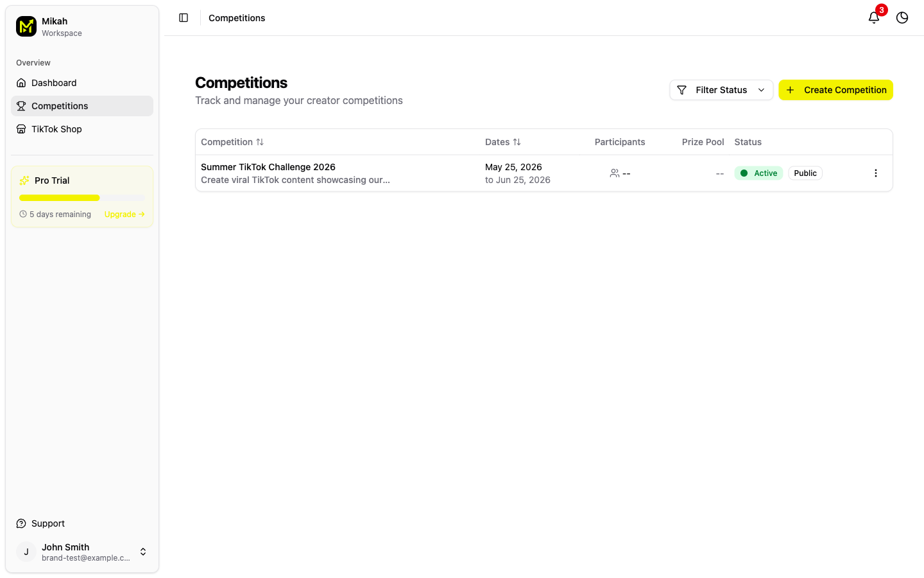This screenshot has width=924, height=578.
Task: Click the Participants column header
Action: coord(620,142)
